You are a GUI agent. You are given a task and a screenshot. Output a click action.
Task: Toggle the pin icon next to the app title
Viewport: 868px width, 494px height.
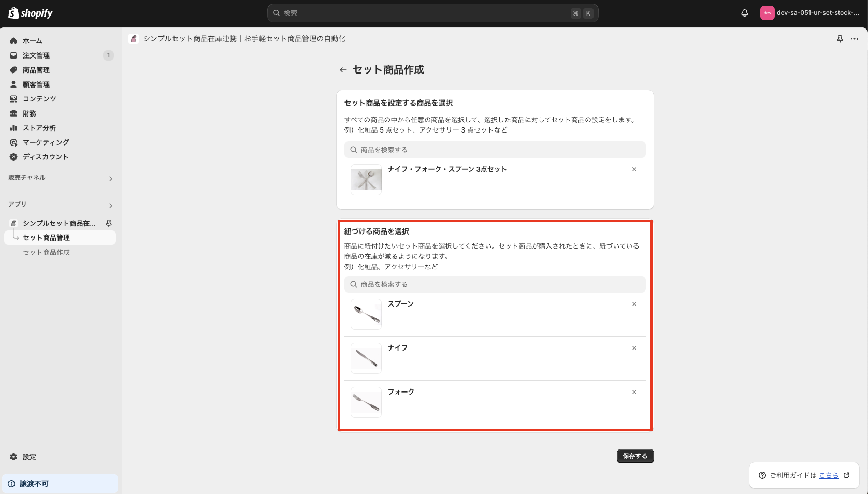(x=109, y=223)
